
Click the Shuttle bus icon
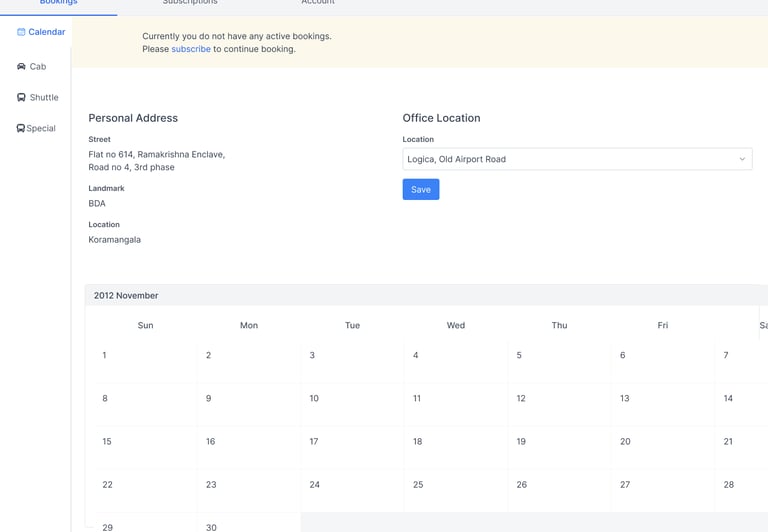[x=21, y=98]
